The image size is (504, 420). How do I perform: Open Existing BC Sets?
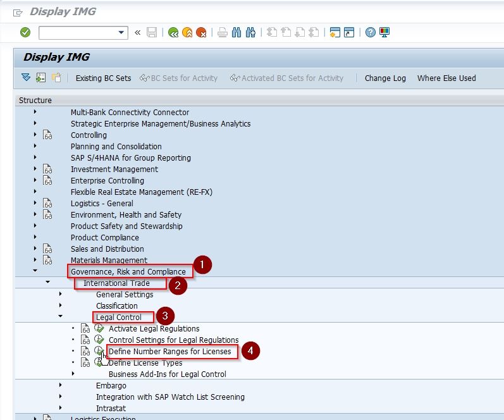pyautogui.click(x=103, y=78)
